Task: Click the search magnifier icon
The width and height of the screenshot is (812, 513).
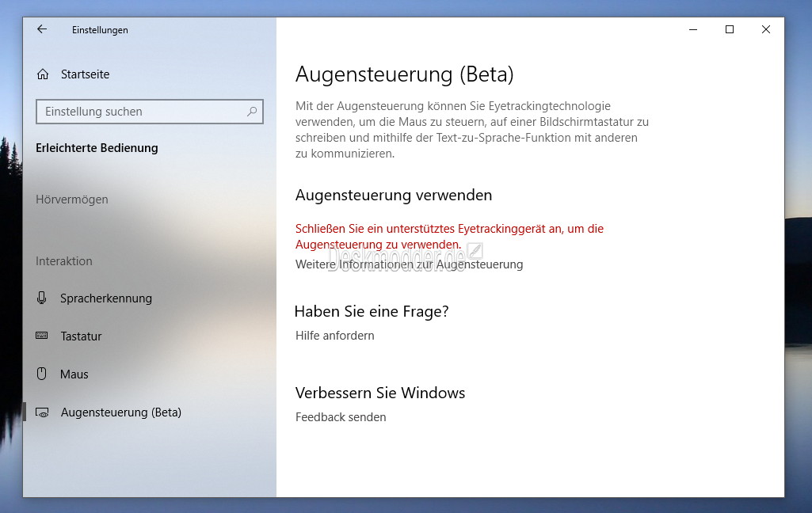Action: click(252, 112)
